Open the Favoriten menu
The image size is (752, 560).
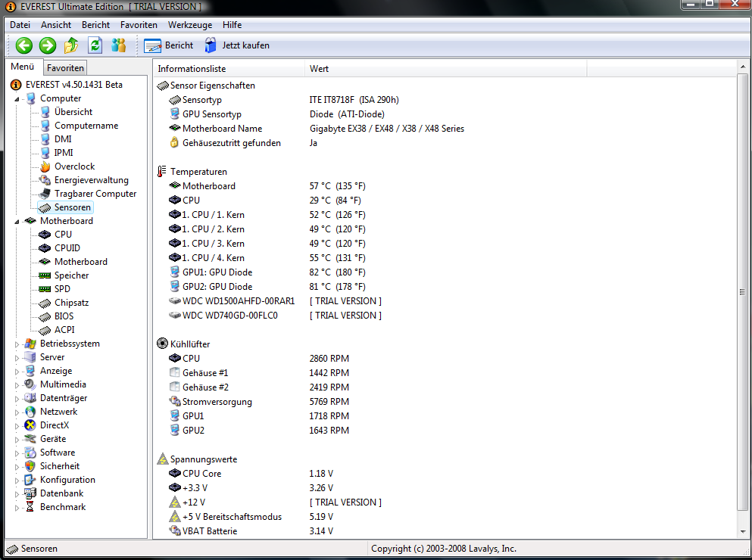(x=139, y=25)
